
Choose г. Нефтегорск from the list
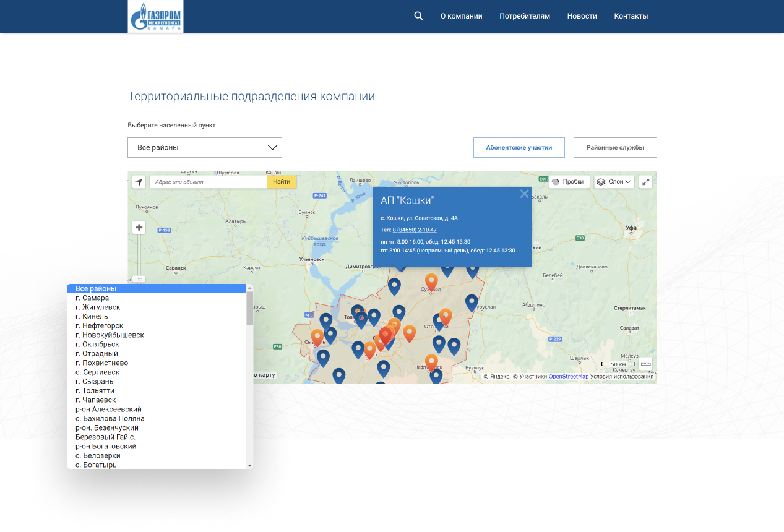pyautogui.click(x=157, y=325)
